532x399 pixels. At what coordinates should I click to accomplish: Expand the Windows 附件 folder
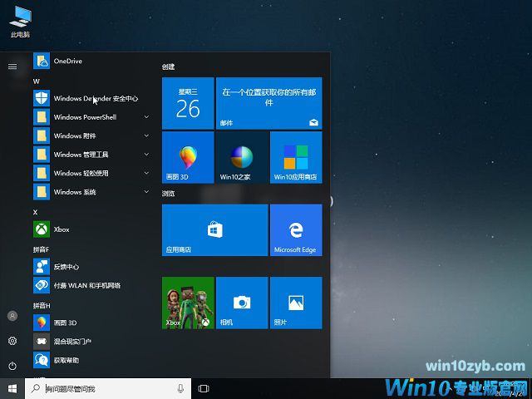tap(91, 136)
